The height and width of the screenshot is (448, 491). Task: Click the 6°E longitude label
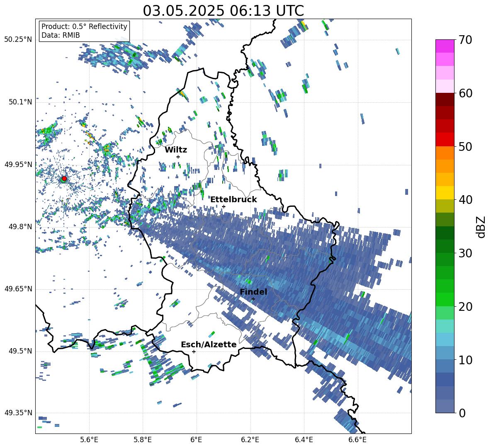(196, 440)
